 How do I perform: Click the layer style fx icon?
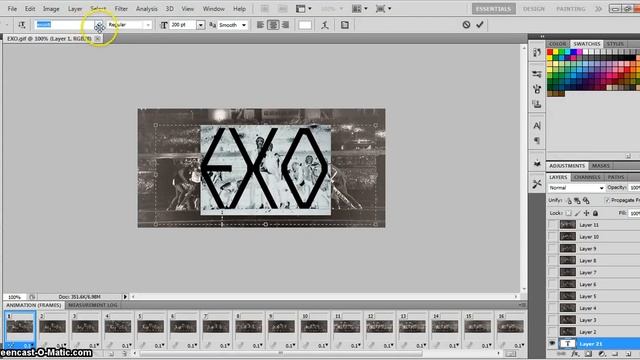[575, 354]
